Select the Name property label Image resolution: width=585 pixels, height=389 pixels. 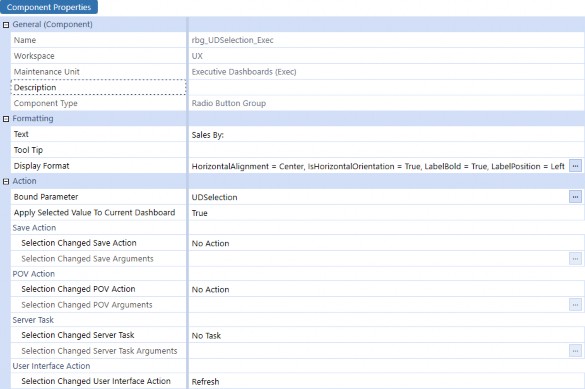point(25,40)
